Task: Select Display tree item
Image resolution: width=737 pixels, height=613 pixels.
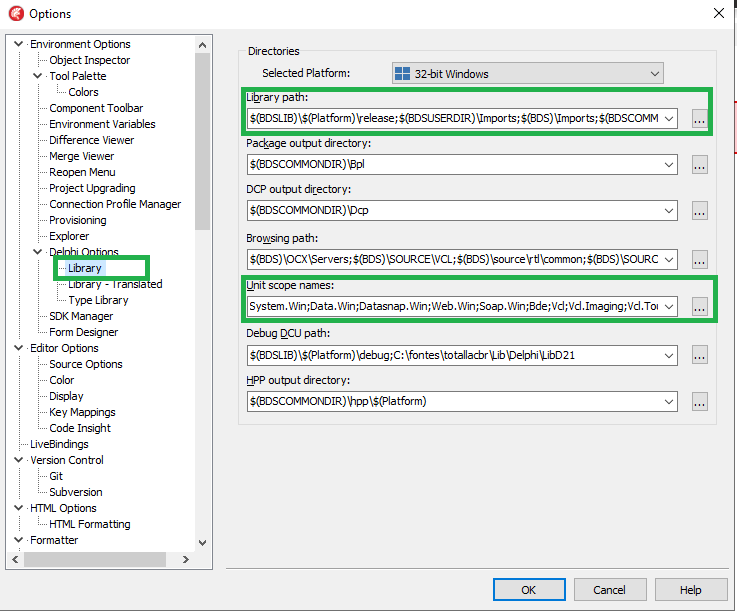Action: click(x=66, y=396)
